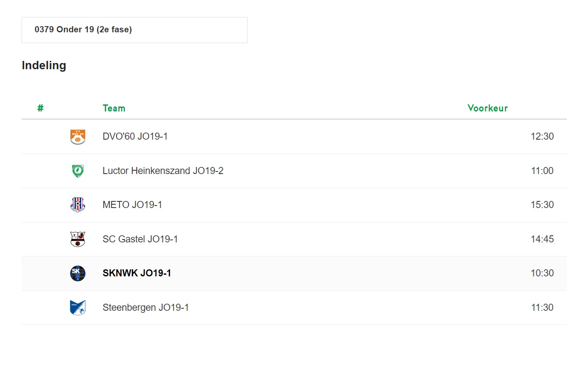Open team Steenbergen JO19-1

146,307
